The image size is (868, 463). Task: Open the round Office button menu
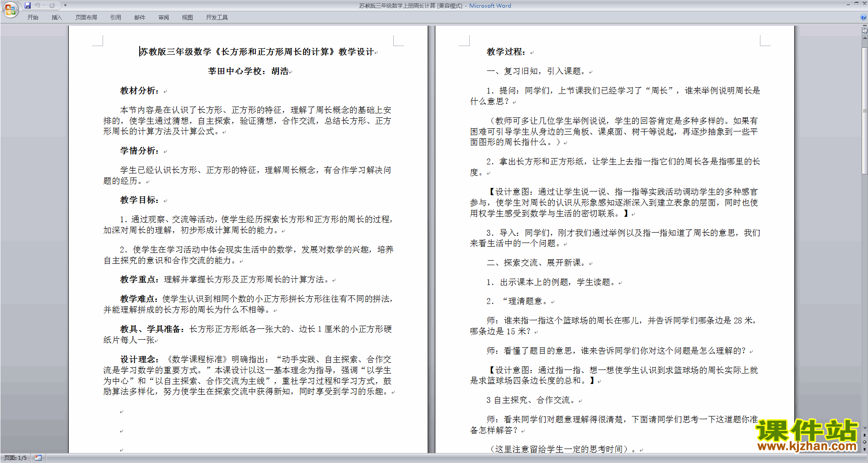point(10,9)
